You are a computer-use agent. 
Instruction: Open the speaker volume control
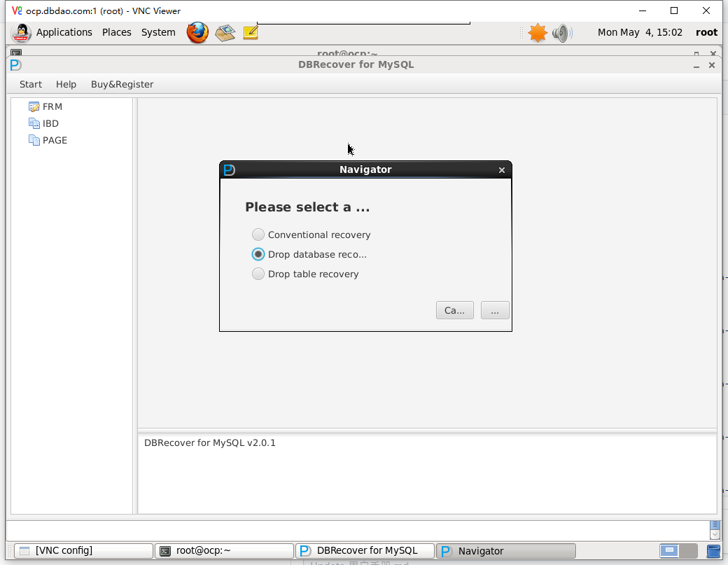pos(561,32)
